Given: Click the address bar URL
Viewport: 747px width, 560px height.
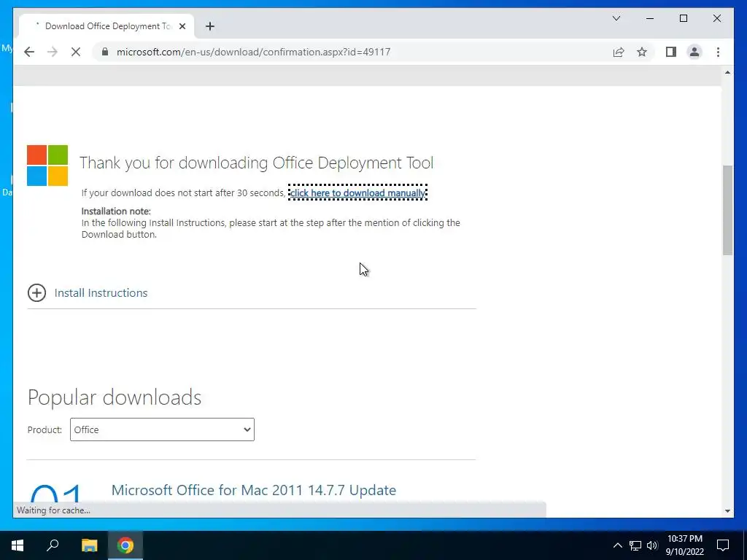Looking at the screenshot, I should point(253,52).
